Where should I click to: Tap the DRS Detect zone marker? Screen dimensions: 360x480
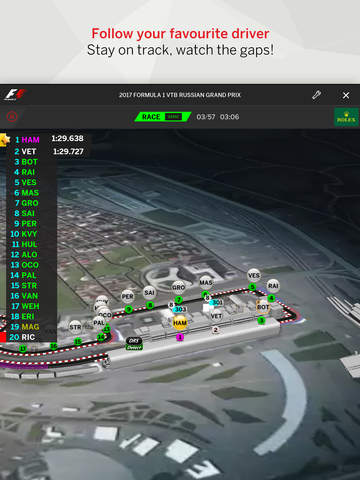pyautogui.click(x=134, y=344)
